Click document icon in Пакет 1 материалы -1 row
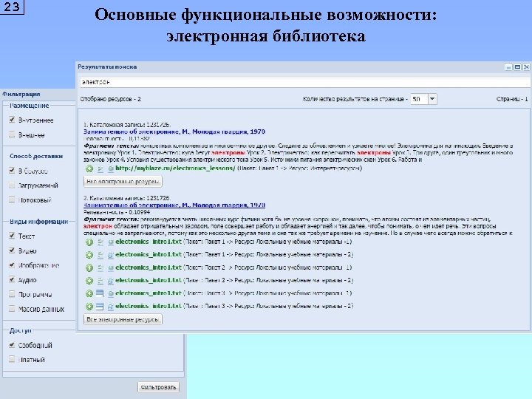 (x=100, y=242)
